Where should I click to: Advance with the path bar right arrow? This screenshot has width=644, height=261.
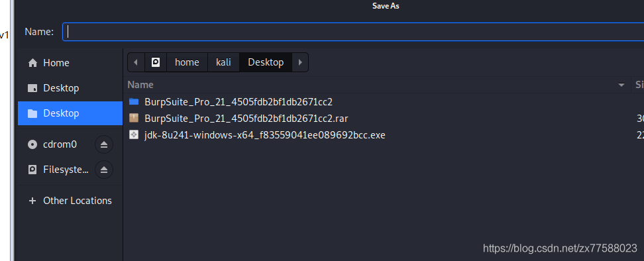click(x=300, y=62)
